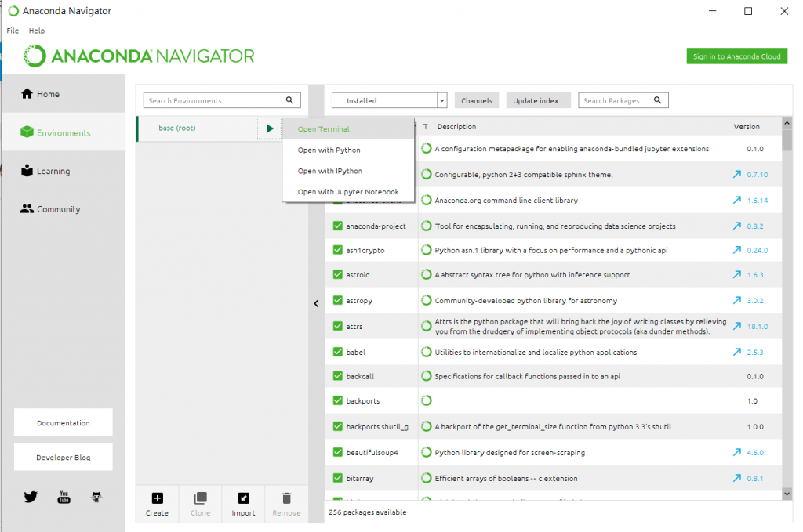Focus the Search Environments field
This screenshot has width=803, height=532.
click(222, 100)
